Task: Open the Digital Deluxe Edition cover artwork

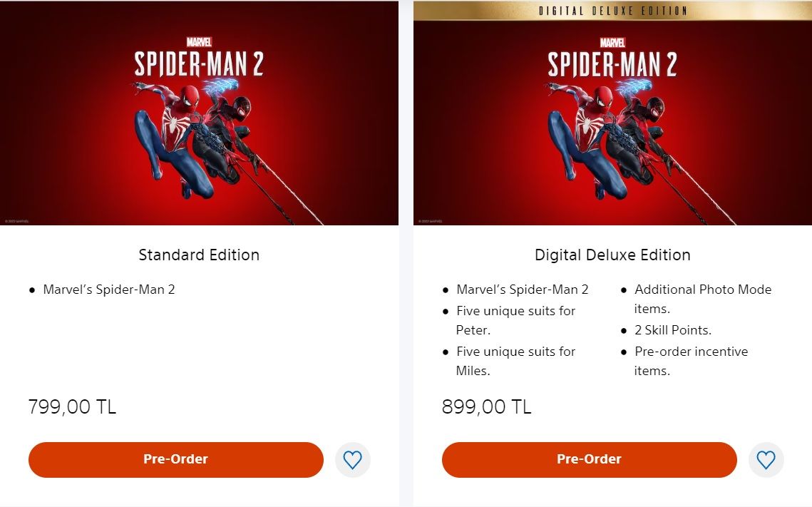Action: (x=612, y=123)
